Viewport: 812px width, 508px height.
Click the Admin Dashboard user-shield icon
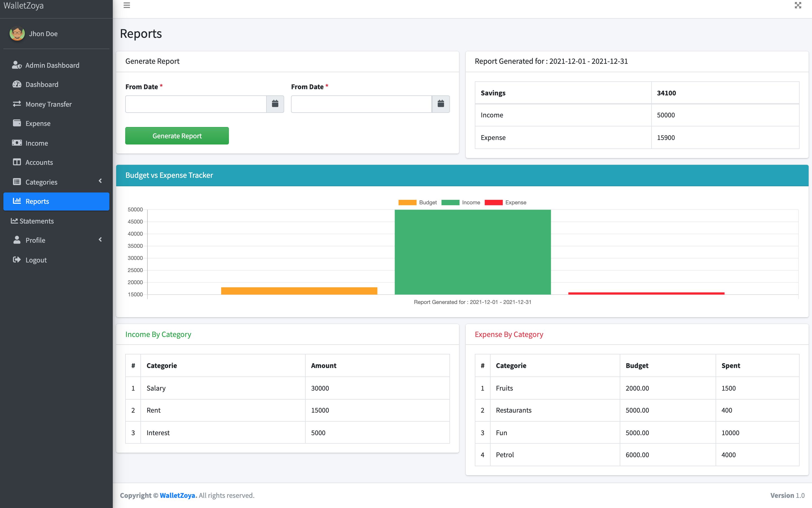click(17, 65)
